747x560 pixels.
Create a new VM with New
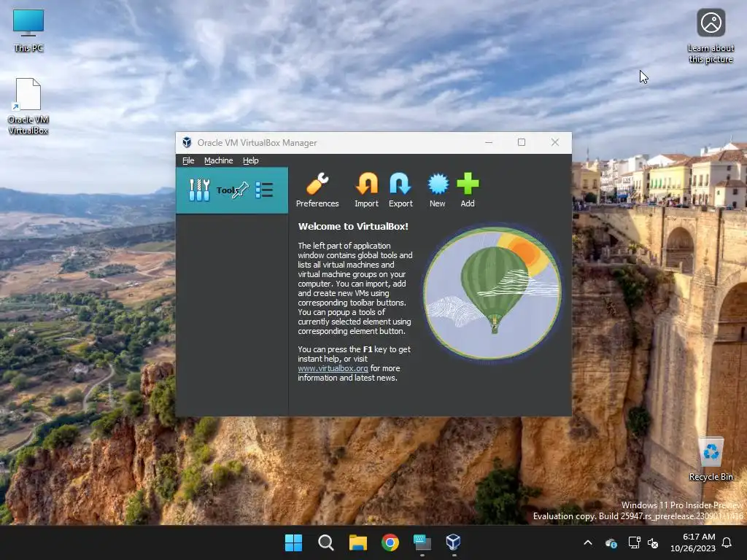(438, 190)
